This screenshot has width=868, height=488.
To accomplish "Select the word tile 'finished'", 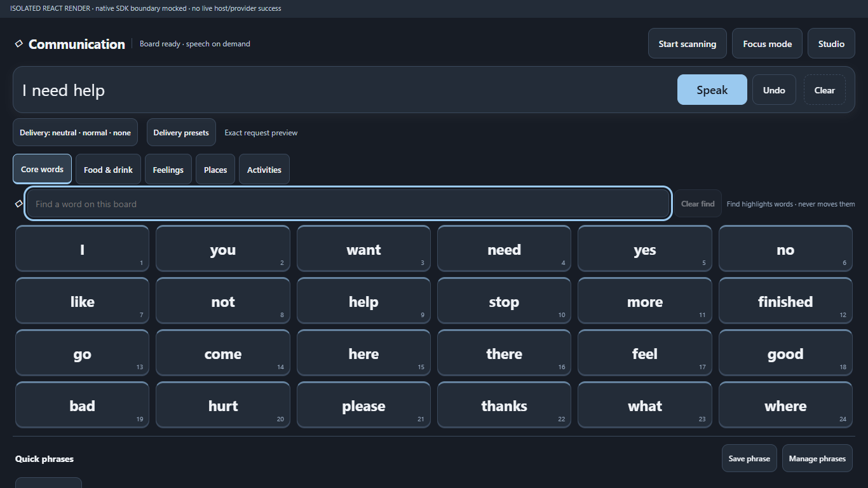I will [x=785, y=301].
